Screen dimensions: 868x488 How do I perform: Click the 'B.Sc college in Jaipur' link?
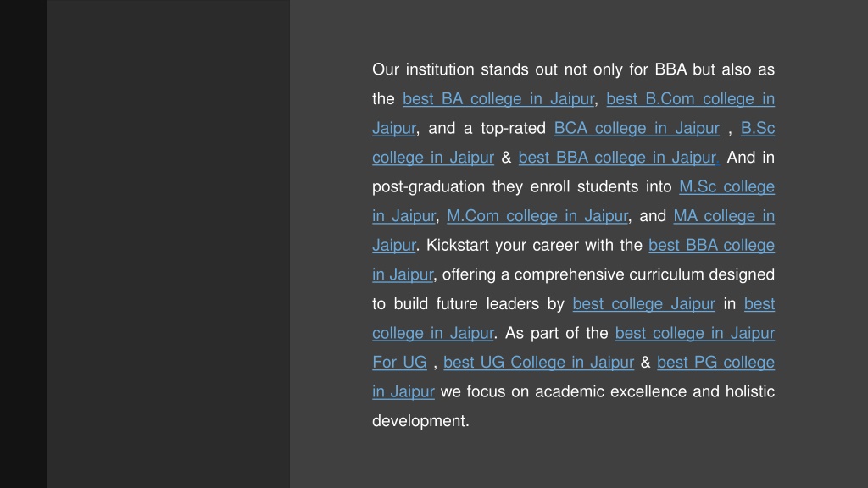click(433, 158)
